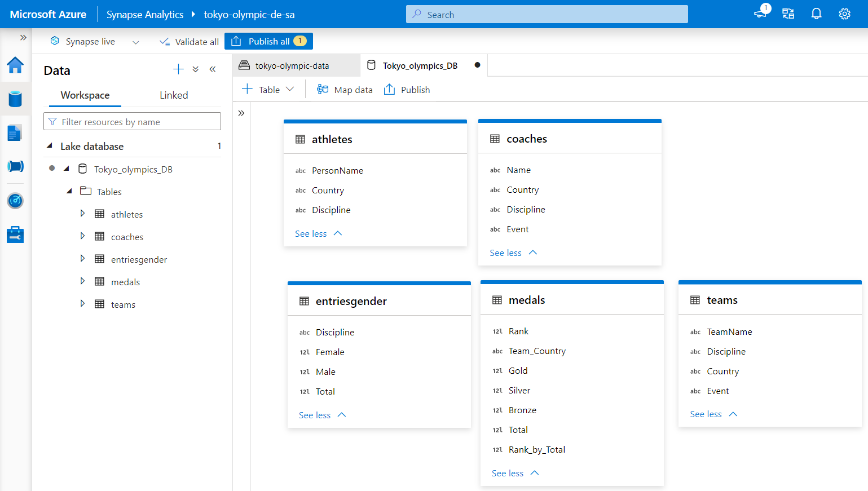The height and width of the screenshot is (491, 868).
Task: Click the filter resources by name field
Action: 131,121
